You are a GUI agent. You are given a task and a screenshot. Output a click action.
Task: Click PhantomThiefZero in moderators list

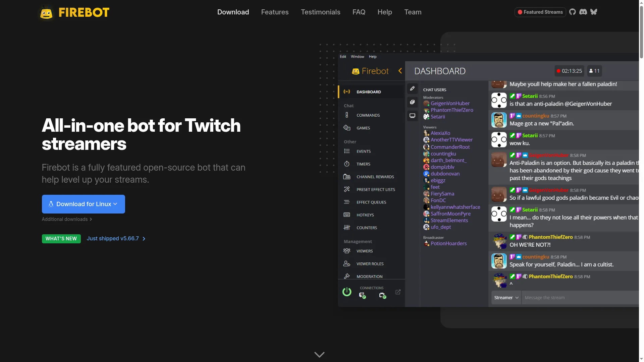click(x=452, y=110)
